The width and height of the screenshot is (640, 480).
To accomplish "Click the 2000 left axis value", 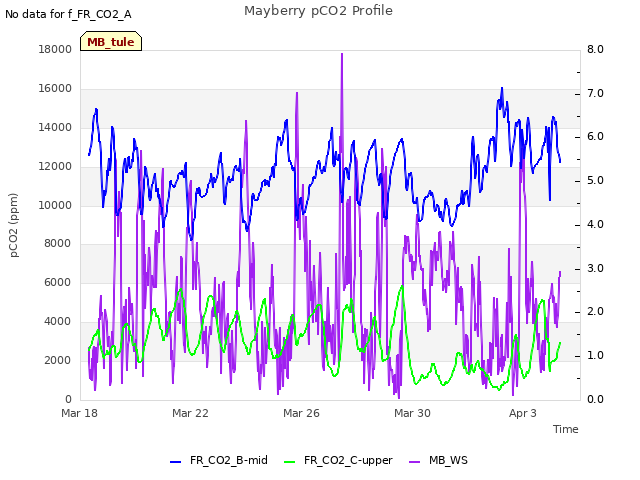I will (58, 360).
